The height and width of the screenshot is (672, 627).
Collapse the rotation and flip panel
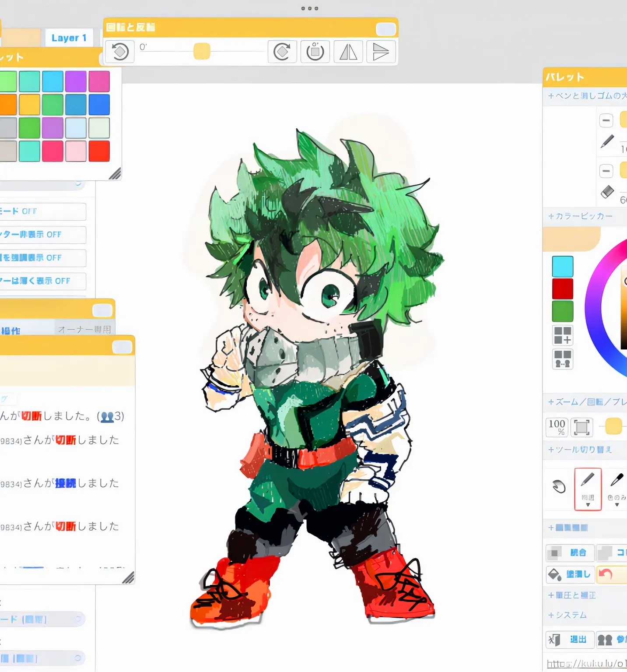386,29
